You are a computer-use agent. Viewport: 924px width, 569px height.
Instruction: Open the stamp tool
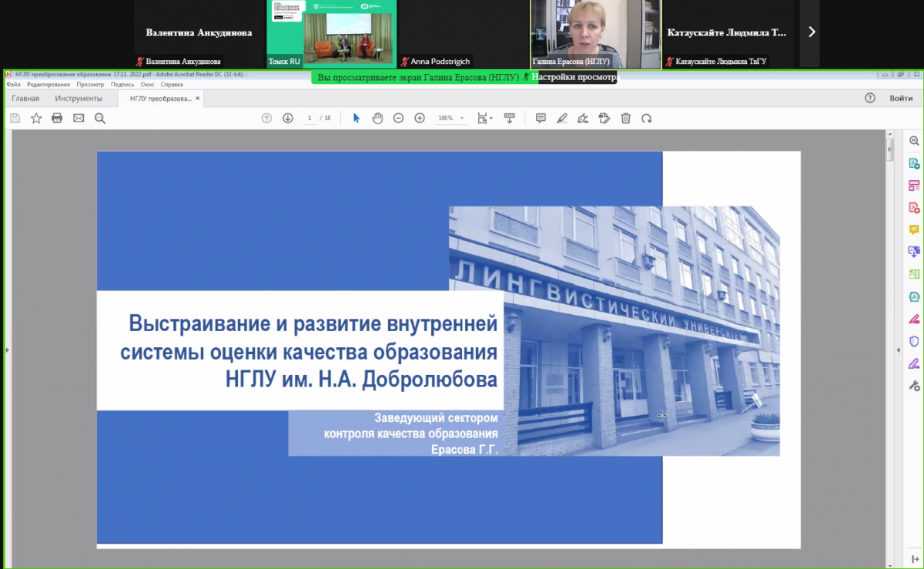(604, 118)
